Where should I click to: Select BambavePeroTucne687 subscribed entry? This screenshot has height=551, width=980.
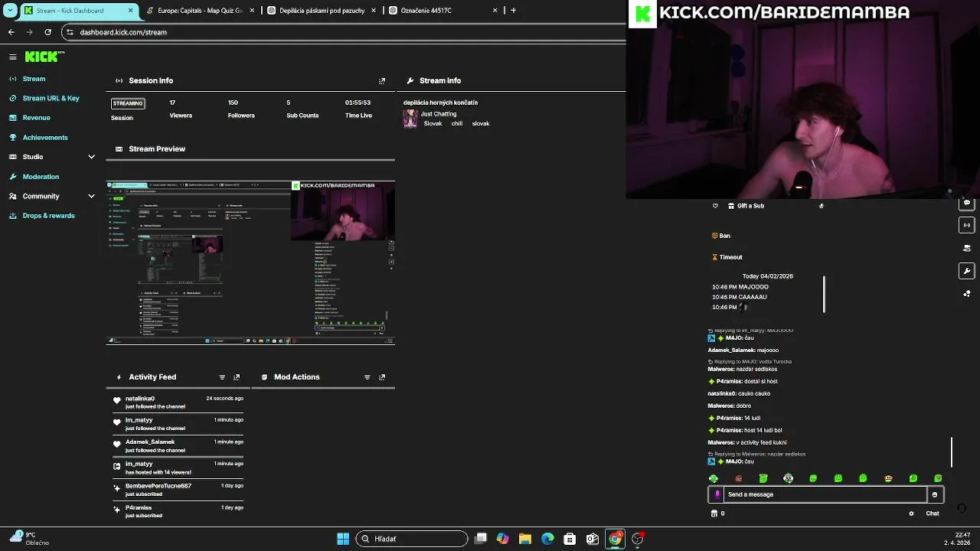coord(178,490)
